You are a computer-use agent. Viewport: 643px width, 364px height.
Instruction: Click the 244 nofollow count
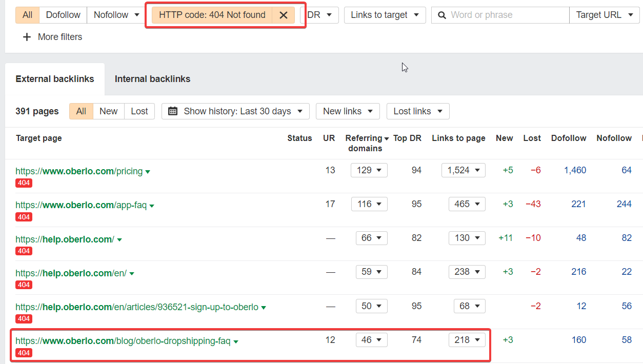click(x=624, y=204)
